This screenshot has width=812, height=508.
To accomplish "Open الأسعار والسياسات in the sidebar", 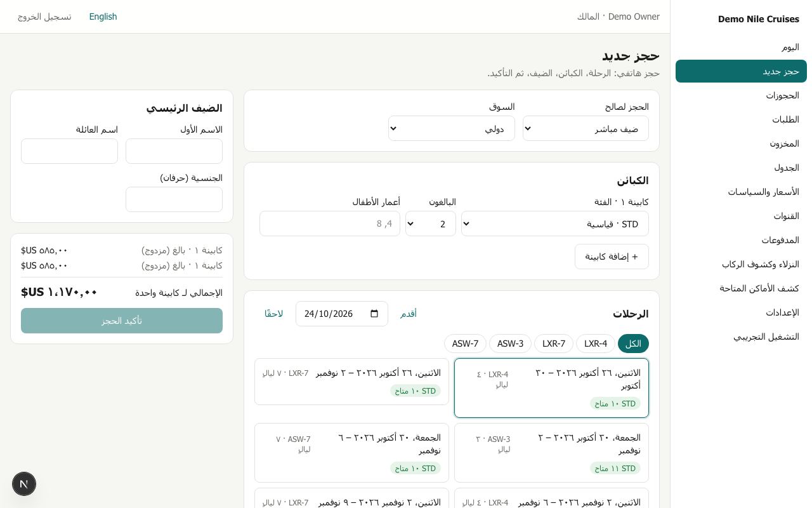I will point(741,192).
